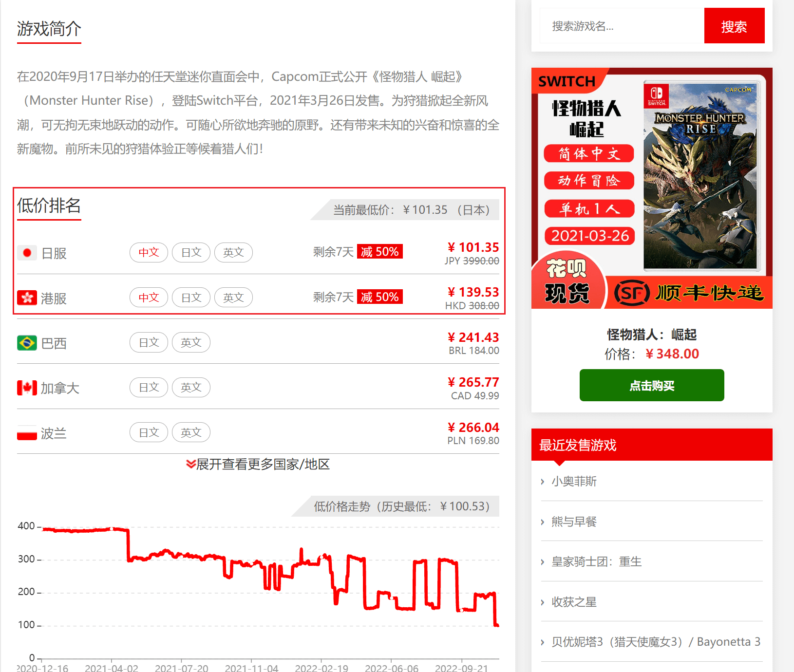
Task: Open 贝优妮塔3 Bayonetta 3 link
Action: pyautogui.click(x=656, y=642)
